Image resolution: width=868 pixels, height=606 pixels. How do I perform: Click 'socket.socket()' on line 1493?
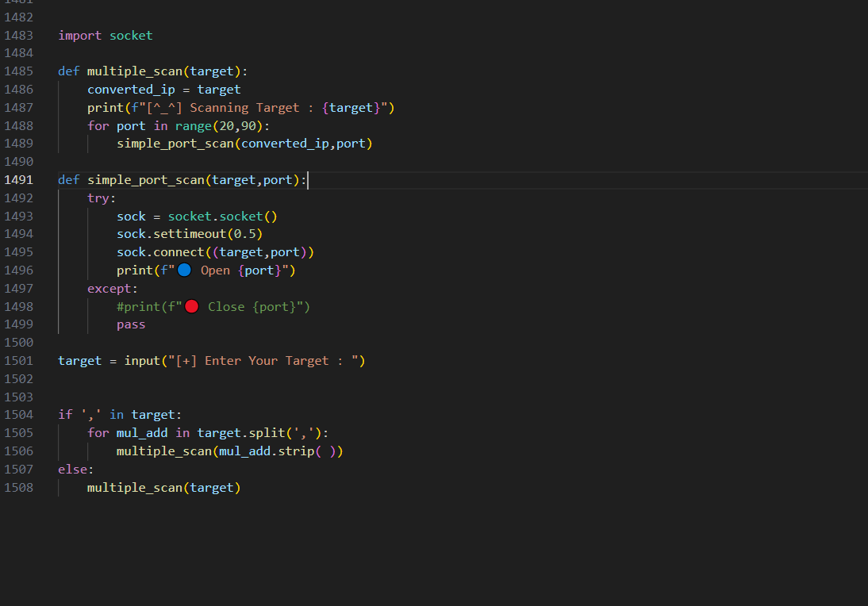click(222, 217)
